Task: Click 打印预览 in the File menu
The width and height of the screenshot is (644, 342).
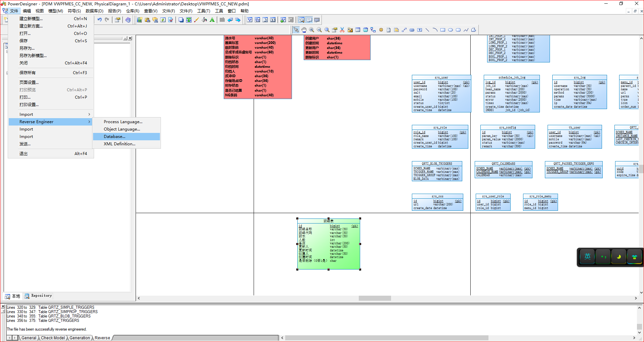Action: [28, 90]
